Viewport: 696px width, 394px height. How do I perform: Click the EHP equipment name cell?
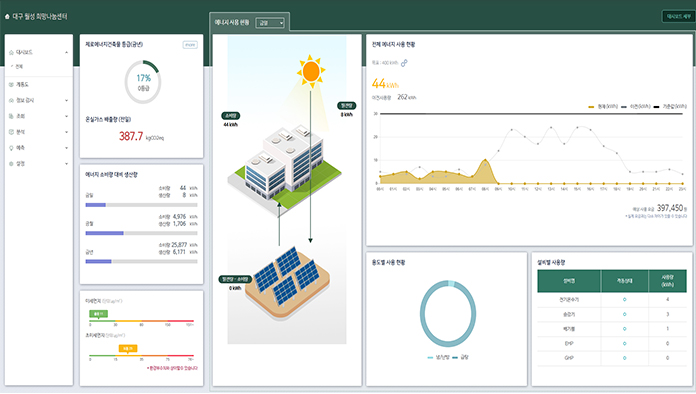(x=569, y=343)
